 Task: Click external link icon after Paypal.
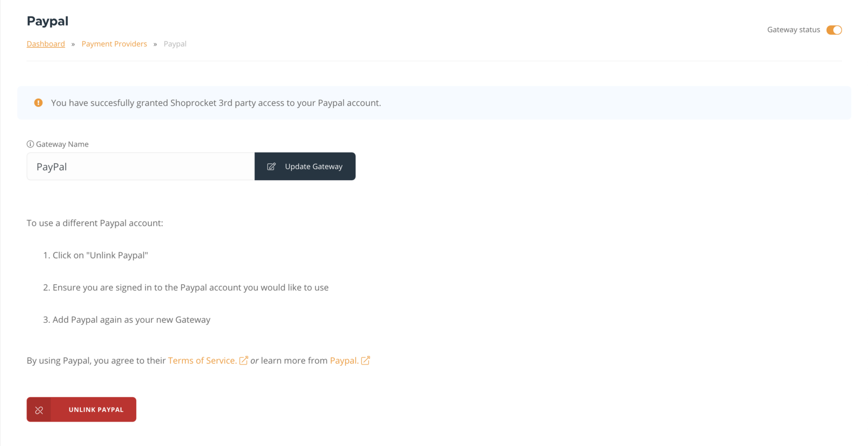pos(366,360)
